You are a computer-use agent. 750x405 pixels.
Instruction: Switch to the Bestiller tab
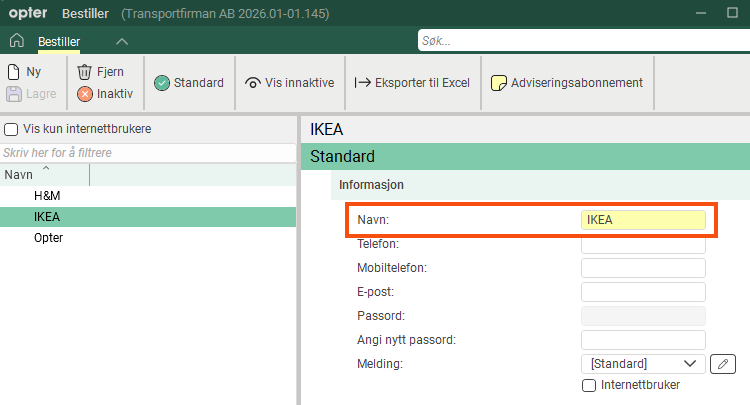coord(59,41)
